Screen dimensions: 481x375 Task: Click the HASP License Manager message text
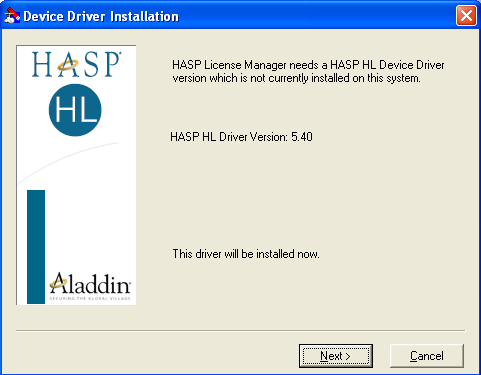308,71
